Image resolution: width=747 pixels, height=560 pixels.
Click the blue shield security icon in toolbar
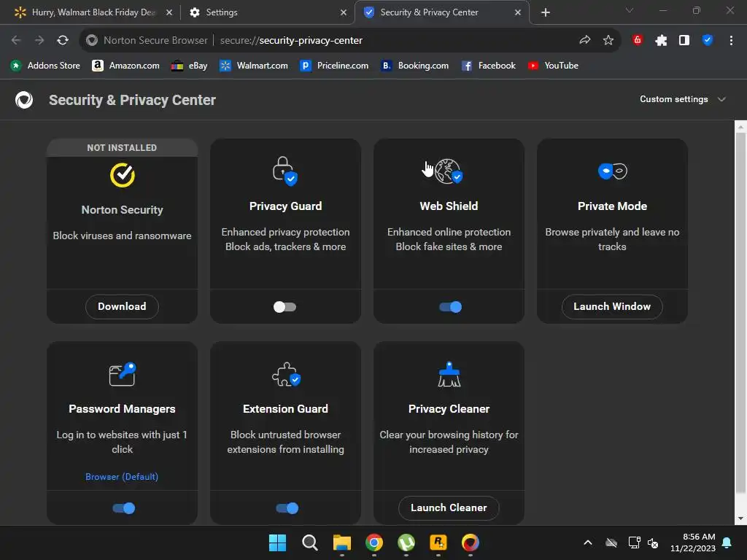[708, 40]
